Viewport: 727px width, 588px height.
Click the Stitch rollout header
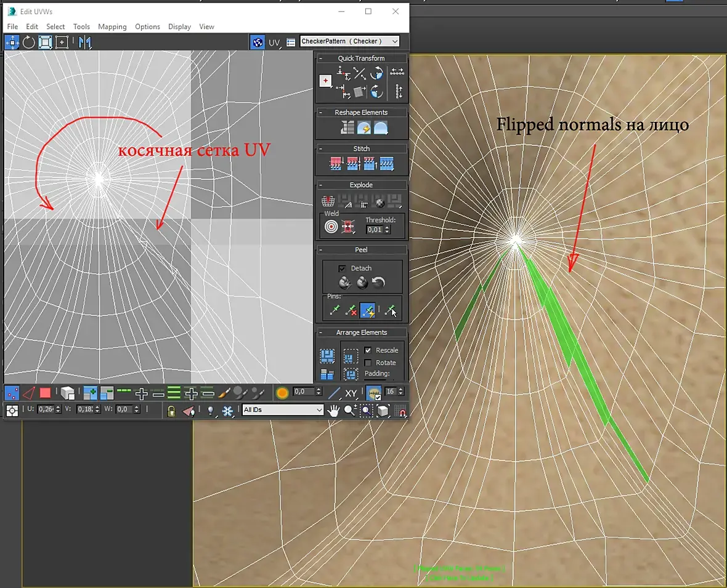[361, 148]
